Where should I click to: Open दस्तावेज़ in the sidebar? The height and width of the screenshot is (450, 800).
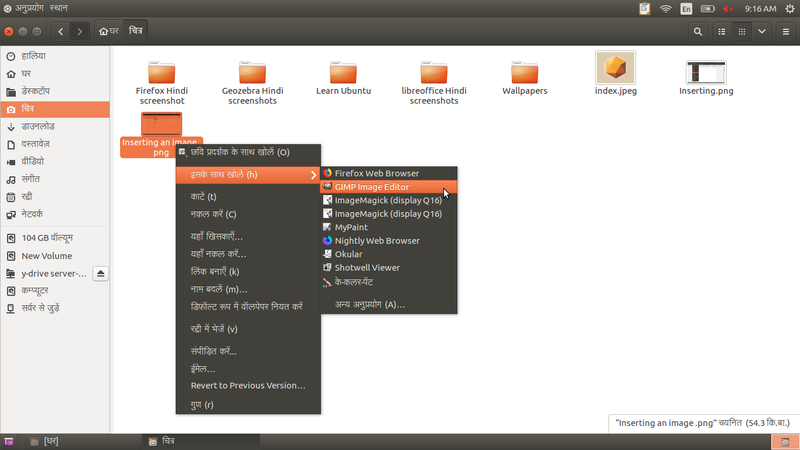pos(55,144)
